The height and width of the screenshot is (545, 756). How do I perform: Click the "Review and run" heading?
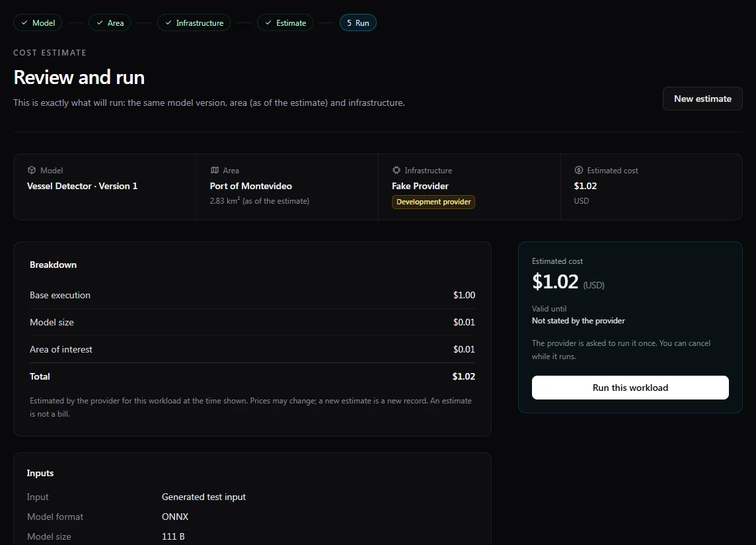click(x=79, y=77)
